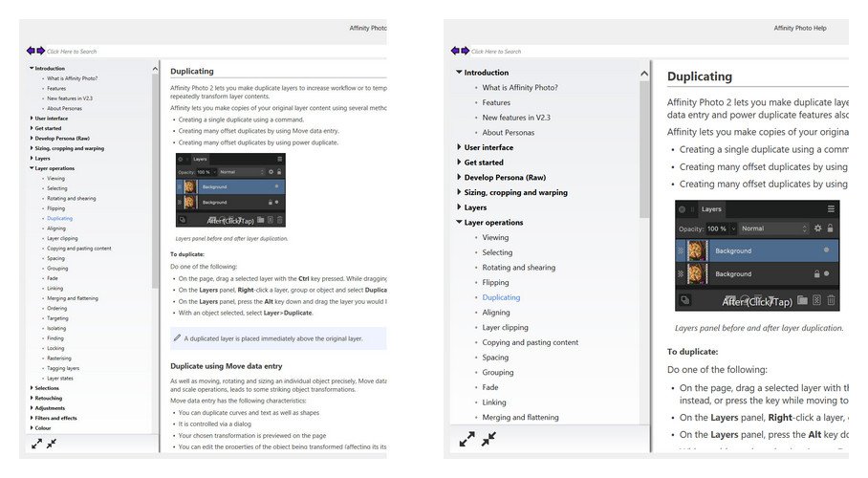Viewport: 868px width, 478px height.
Task: Open Isolating topic in left help window
Action: point(56,328)
